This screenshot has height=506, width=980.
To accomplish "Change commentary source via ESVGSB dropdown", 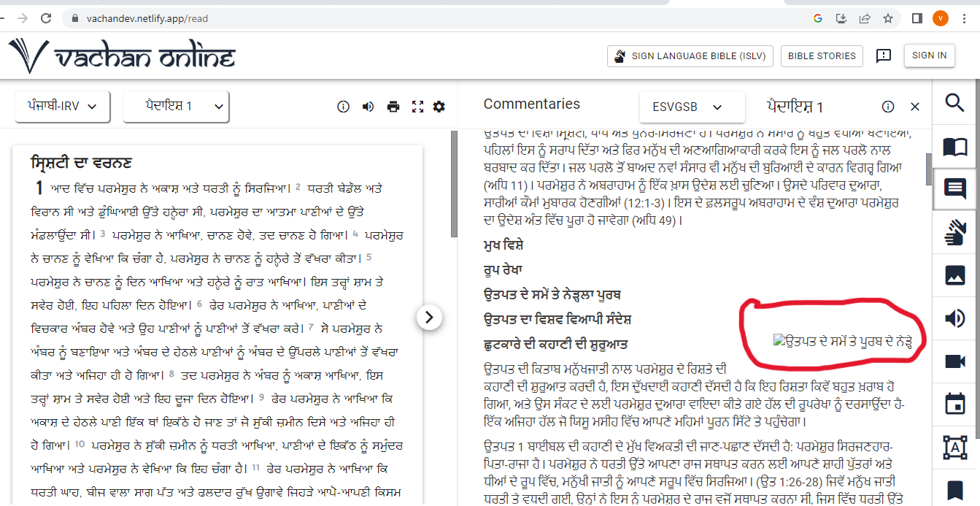I will 692,106.
